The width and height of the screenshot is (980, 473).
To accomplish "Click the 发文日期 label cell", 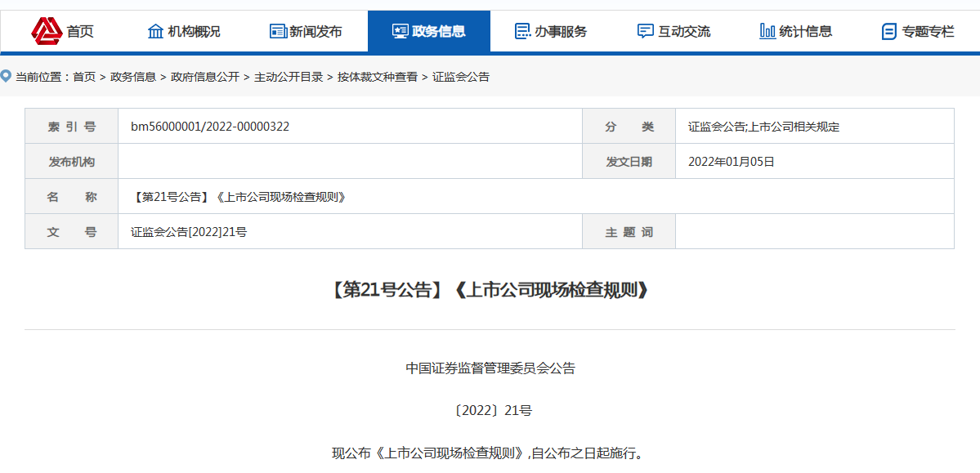I will click(629, 162).
